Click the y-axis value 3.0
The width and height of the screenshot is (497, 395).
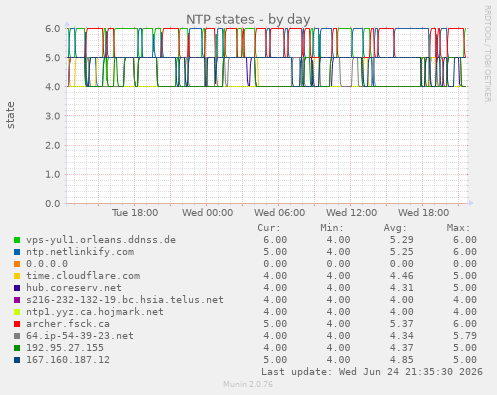coord(53,116)
